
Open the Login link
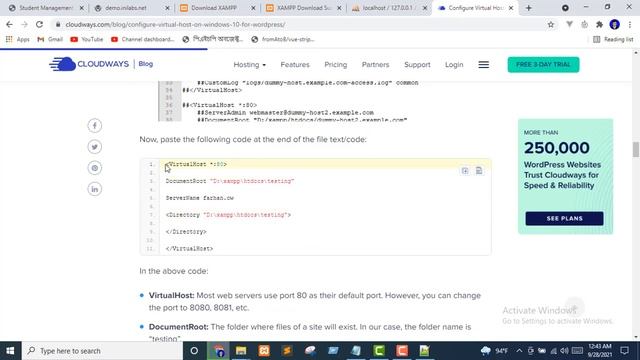point(454,64)
